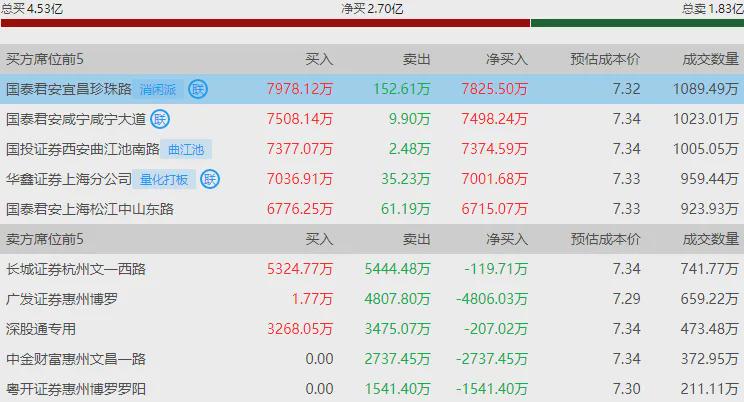
Task: Click the green total-sell bar segment
Action: click(637, 23)
